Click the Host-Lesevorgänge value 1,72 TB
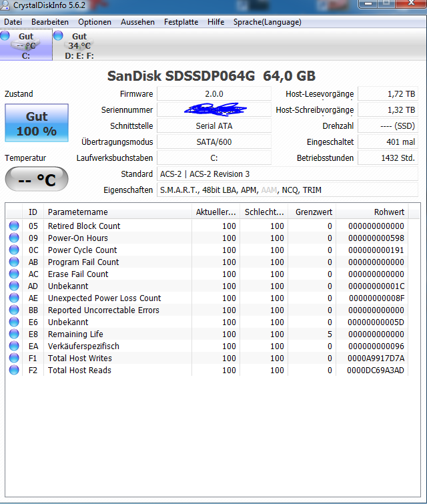The image size is (427, 504). (388, 94)
